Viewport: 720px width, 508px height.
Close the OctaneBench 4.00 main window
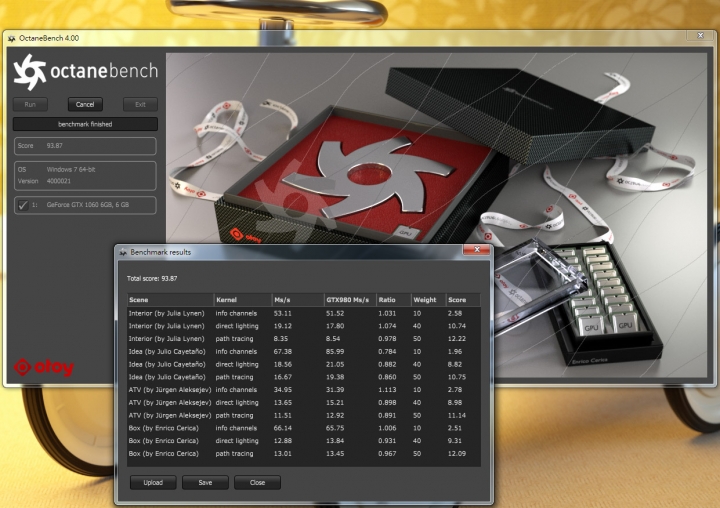click(x=700, y=35)
